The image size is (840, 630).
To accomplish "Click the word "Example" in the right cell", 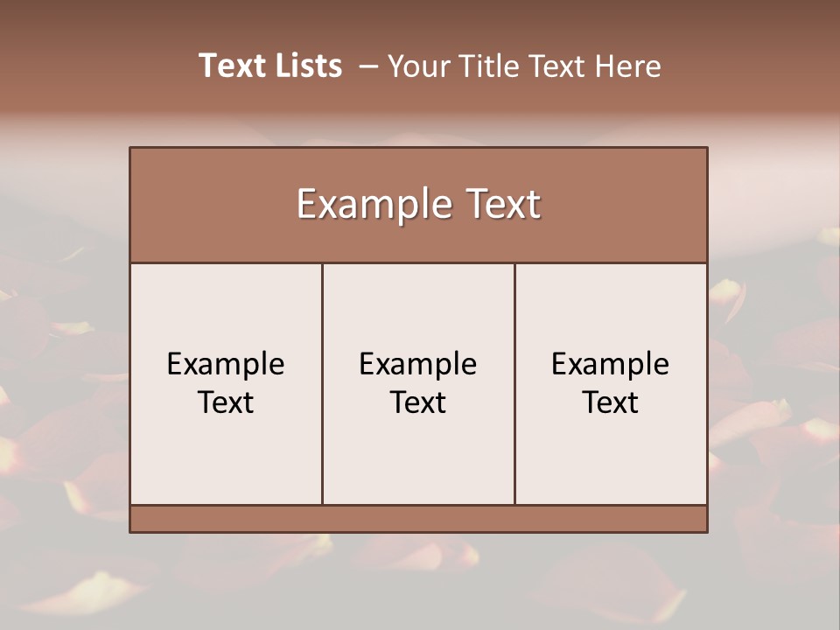I will click(610, 366).
